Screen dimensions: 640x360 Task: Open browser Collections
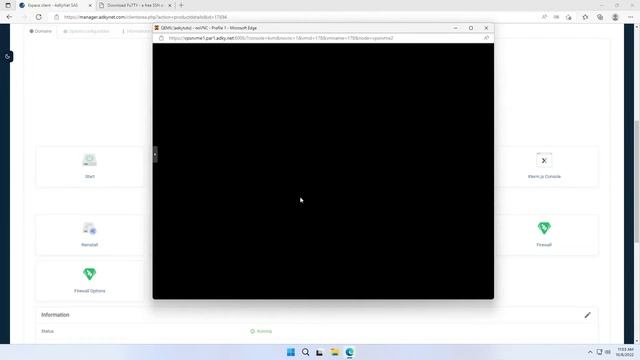tap(600, 17)
